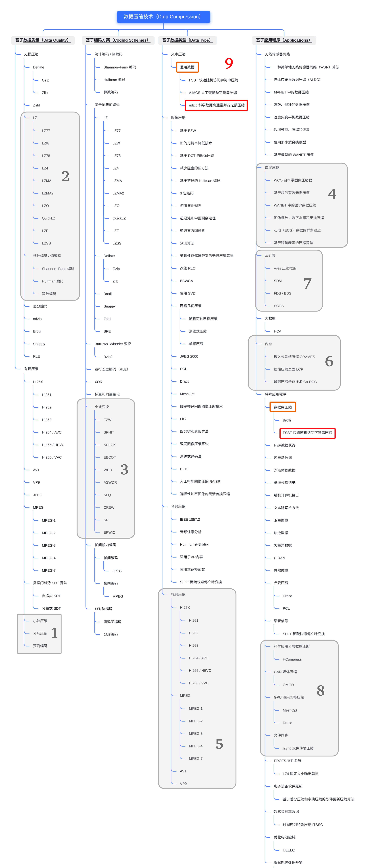This screenshot has height=868, width=369.
Task: Select the "人工智能图像压缩 RAISR" node
Action: coord(200,482)
